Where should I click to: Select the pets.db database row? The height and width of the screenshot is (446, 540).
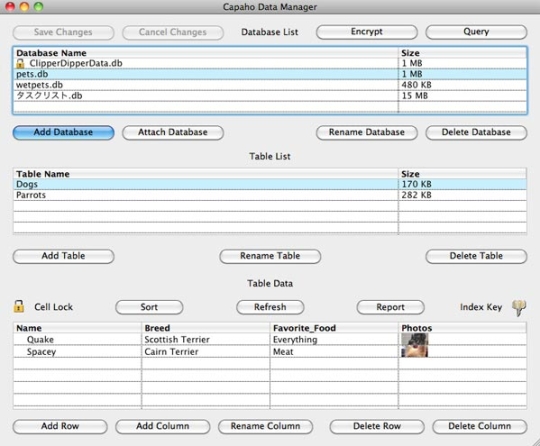tap(270, 74)
